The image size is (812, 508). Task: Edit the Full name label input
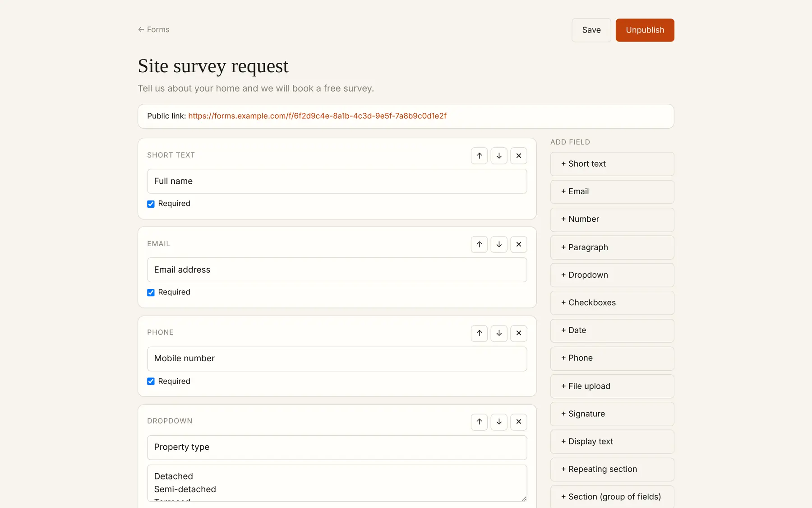[337, 182]
